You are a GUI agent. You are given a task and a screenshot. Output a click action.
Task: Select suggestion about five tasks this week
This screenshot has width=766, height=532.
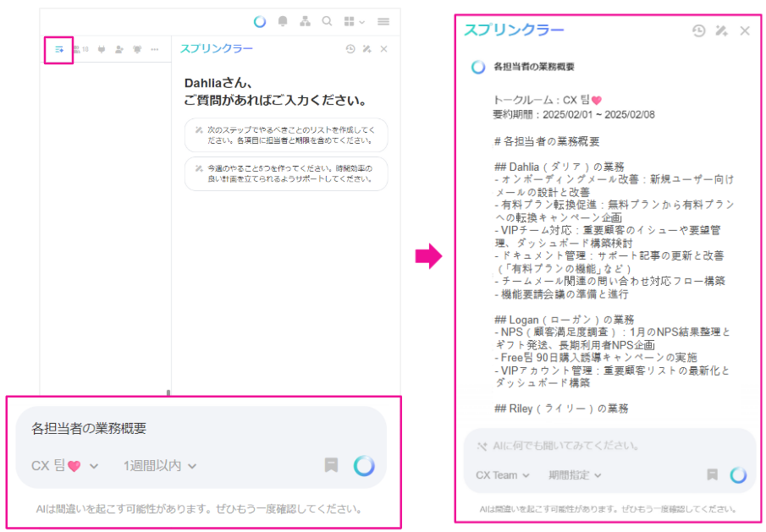286,173
